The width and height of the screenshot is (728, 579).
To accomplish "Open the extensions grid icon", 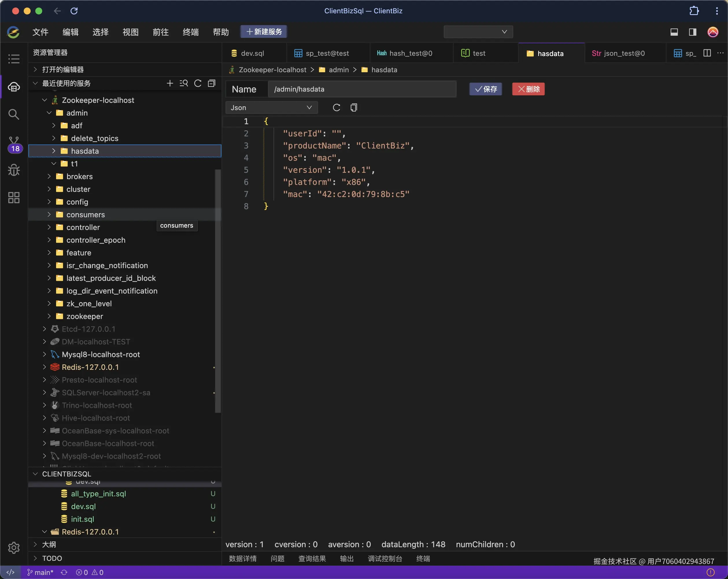I will coord(14,197).
